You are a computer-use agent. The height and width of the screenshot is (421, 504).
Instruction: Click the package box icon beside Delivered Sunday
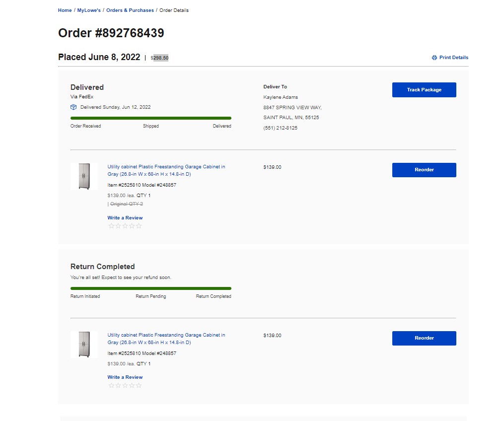point(73,107)
